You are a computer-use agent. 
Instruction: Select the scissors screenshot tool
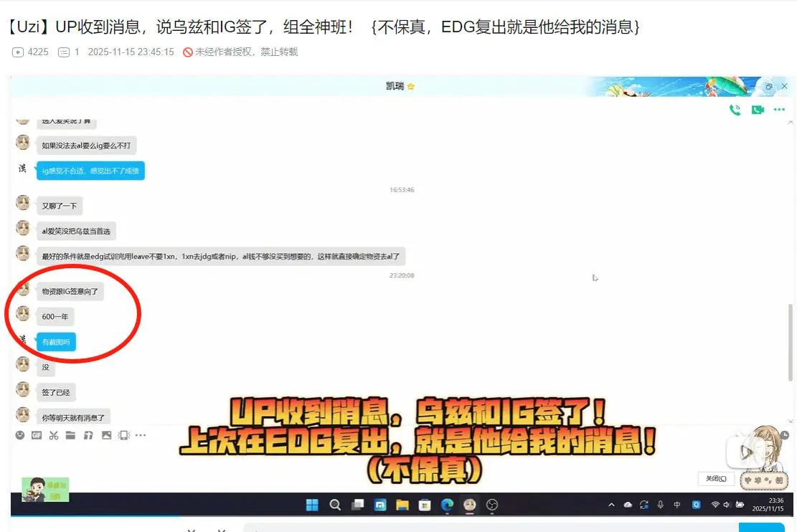pyautogui.click(x=54, y=435)
